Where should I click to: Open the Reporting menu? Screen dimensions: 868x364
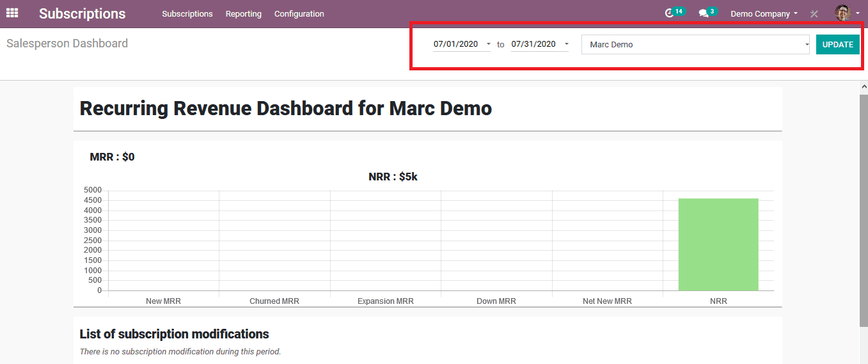[244, 13]
